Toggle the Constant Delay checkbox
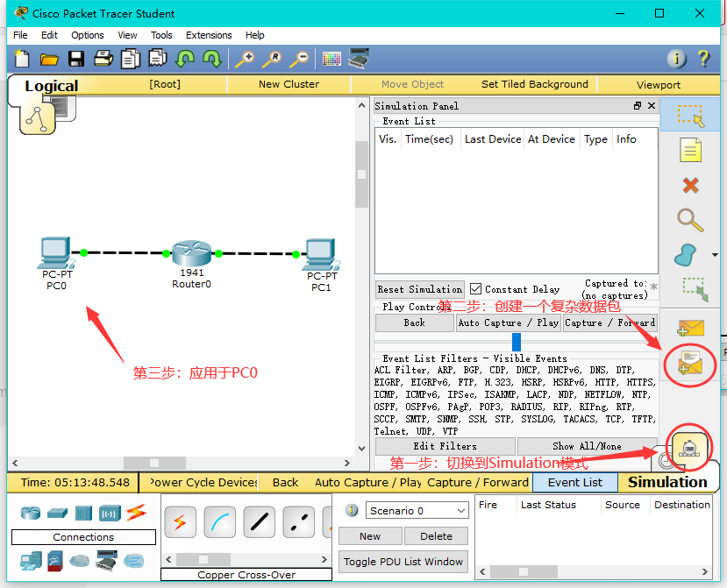 pos(475,289)
